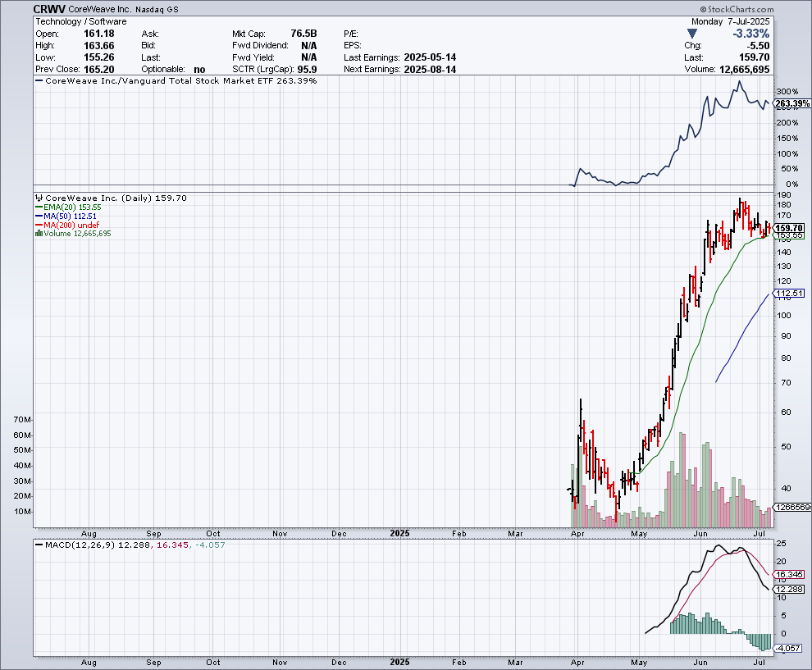Click the 112.51 MA(50) axis tag
Image resolution: width=812 pixels, height=670 pixels.
(789, 294)
